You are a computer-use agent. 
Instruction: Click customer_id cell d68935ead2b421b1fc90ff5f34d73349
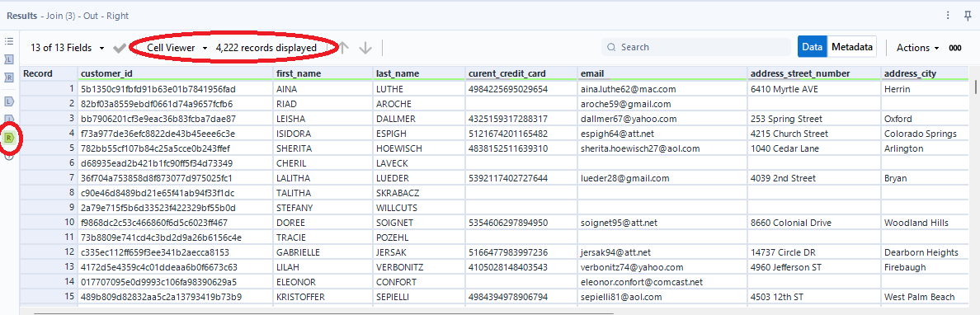[175, 163]
